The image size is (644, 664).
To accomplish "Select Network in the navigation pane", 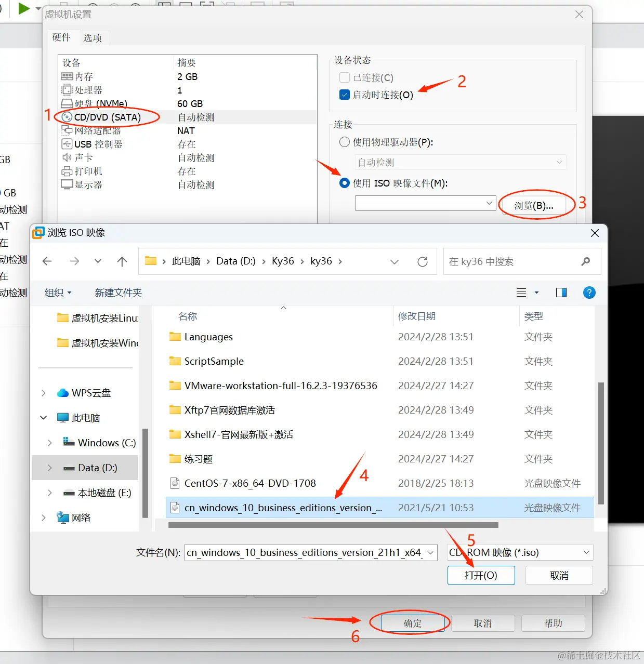I will tap(81, 517).
